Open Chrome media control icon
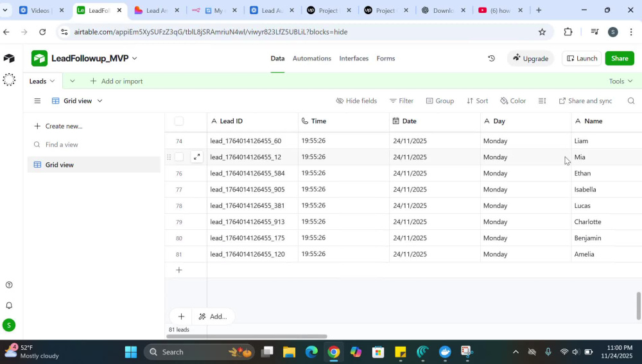Image resolution: width=642 pixels, height=364 pixels. (x=594, y=32)
